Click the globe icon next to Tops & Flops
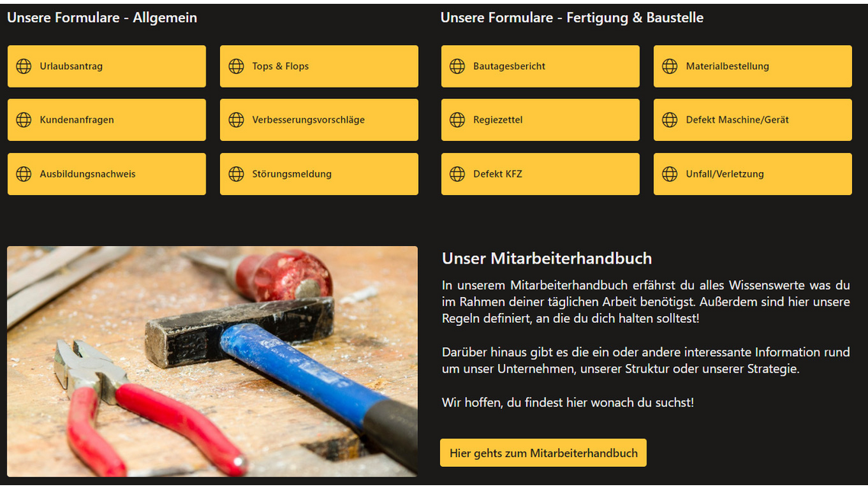 [x=236, y=66]
